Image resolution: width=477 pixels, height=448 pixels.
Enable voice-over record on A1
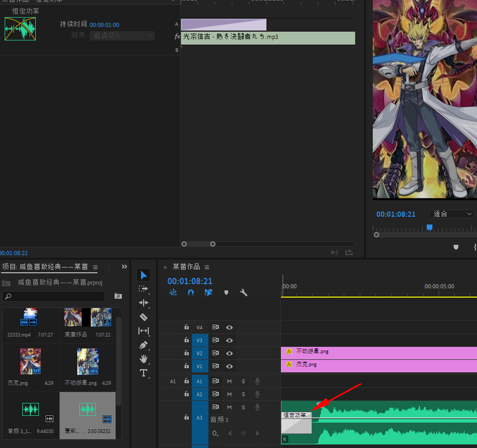[257, 382]
